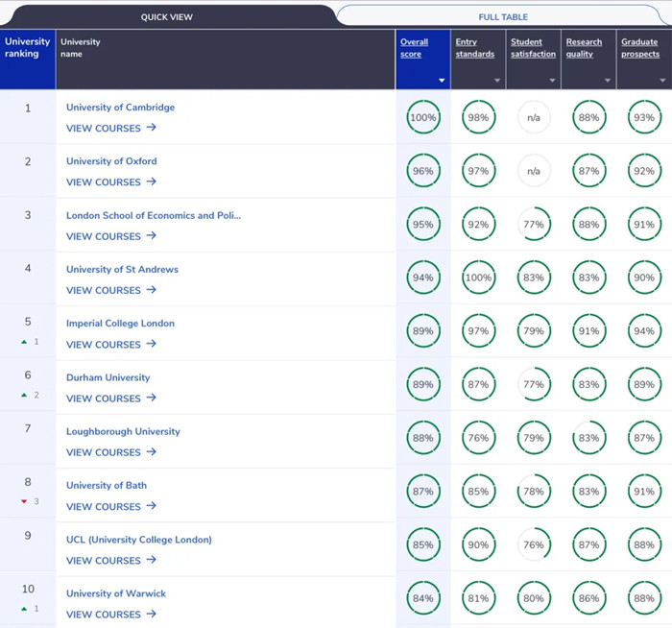Click University ranking column header
The width and height of the screenshot is (672, 628).
point(28,60)
